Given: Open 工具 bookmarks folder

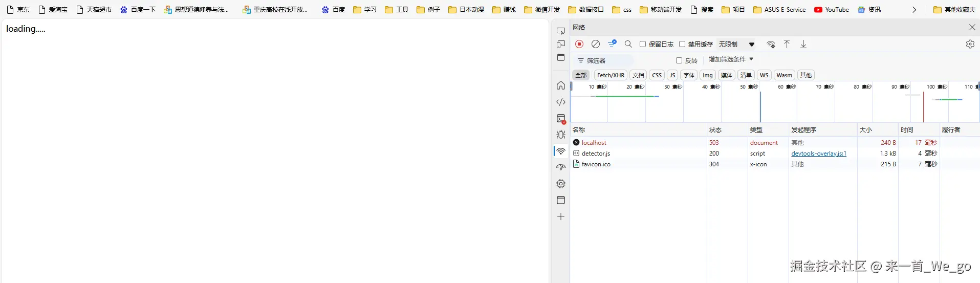Looking at the screenshot, I should pyautogui.click(x=397, y=10).
